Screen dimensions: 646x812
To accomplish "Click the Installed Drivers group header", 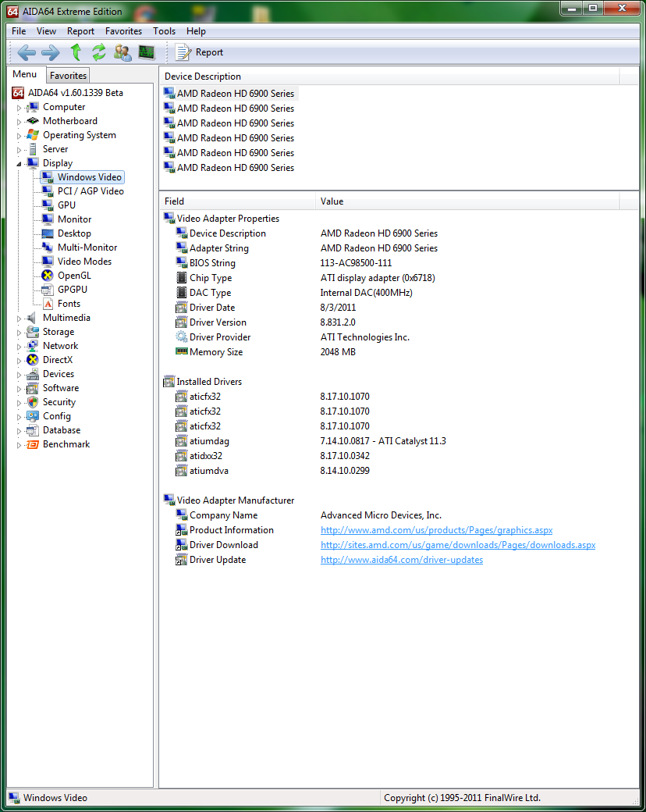I will [x=202, y=382].
